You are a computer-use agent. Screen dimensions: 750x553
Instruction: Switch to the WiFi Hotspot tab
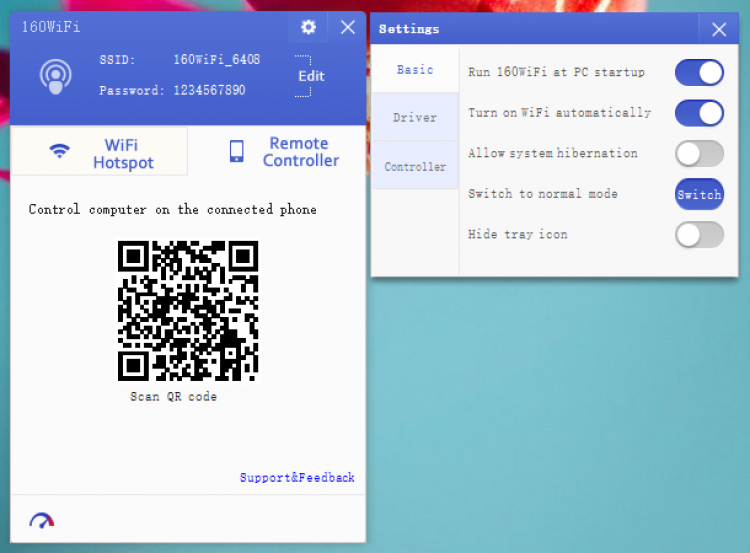99,152
